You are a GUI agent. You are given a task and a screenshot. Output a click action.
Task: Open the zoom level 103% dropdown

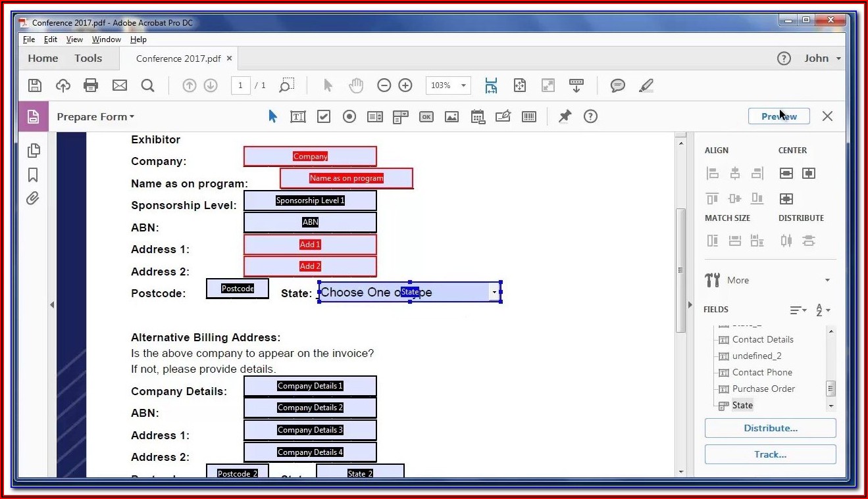coord(464,85)
